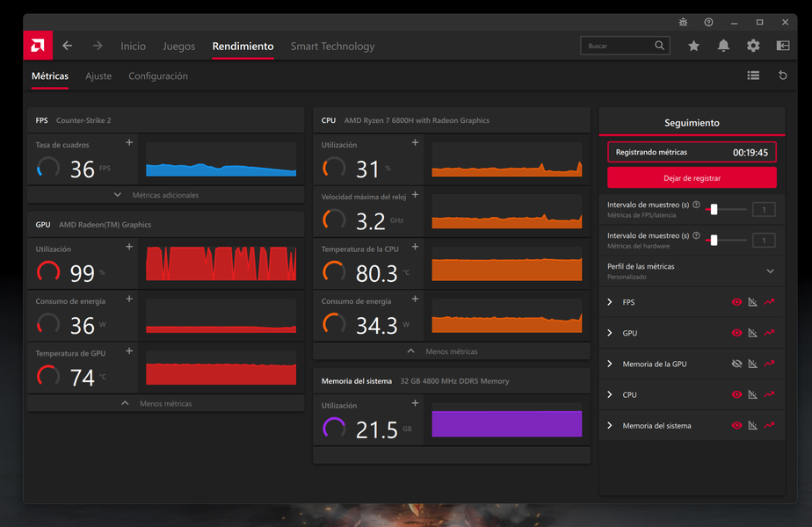Toggle visibility eye for FPS tracking
This screenshot has height=527, width=812.
tap(737, 302)
